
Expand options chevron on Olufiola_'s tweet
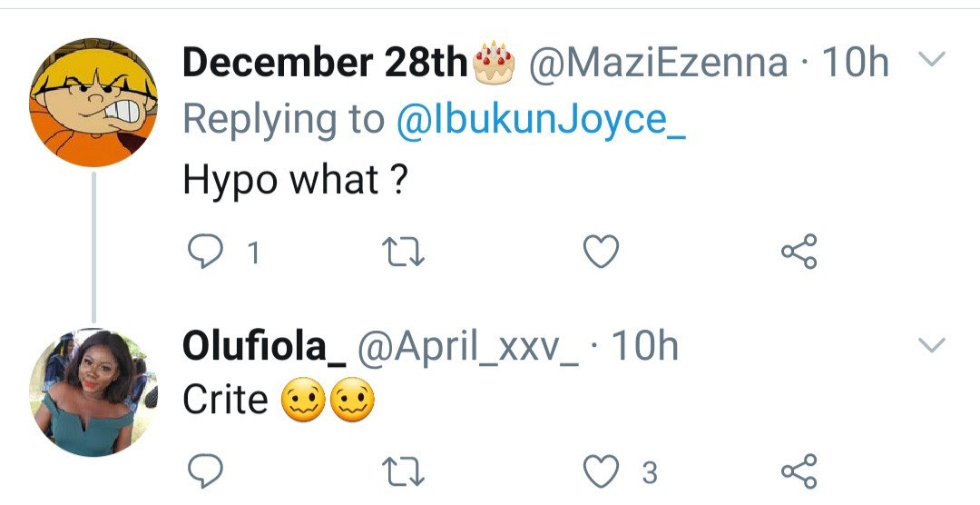tap(932, 345)
